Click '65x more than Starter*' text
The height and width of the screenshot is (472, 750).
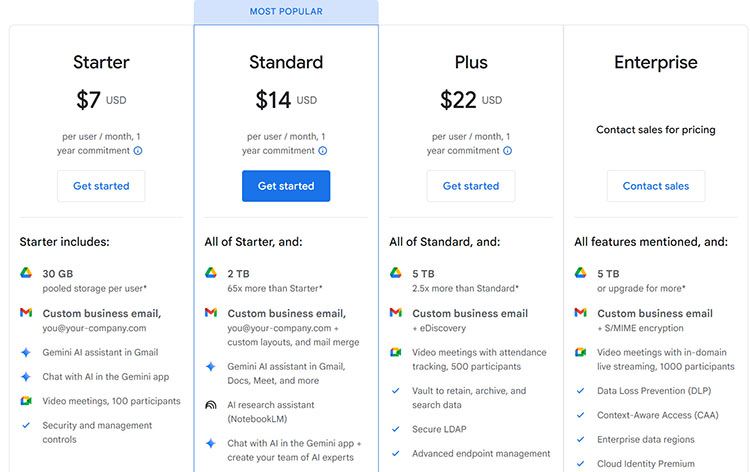click(x=275, y=288)
